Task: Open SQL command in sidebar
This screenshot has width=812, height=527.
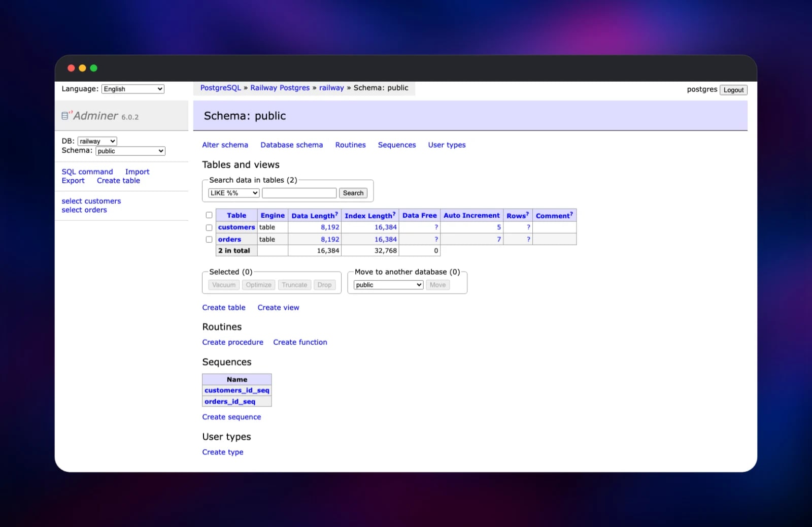Action: tap(87, 172)
